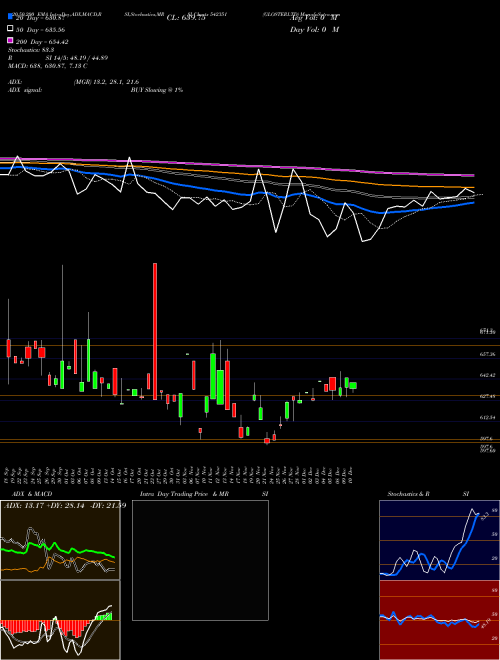Image resolution: width=500 pixels, height=660 pixels.
Task: Select the '50 Day = 635.56' label
Action: [40, 30]
